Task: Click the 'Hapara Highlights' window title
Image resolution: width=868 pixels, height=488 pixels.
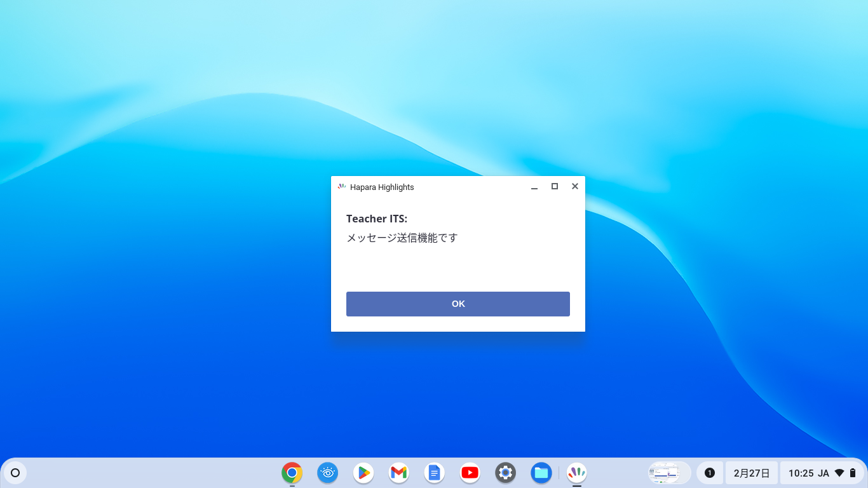Action: [382, 187]
